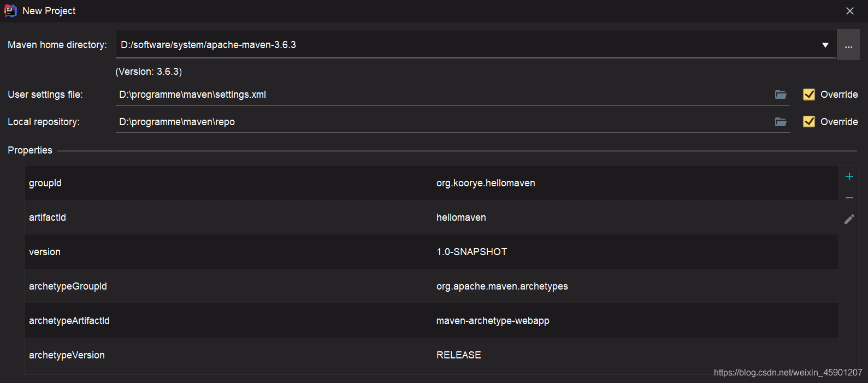Viewport: 868px width, 383px height.
Task: Select the artifactId property name
Action: point(48,217)
